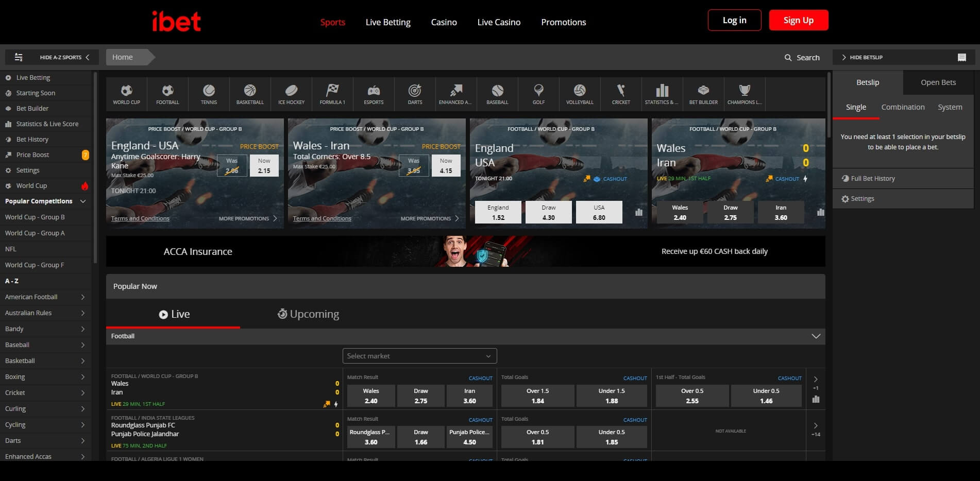The width and height of the screenshot is (980, 481).
Task: Switch to Upcoming matches view
Action: click(308, 314)
